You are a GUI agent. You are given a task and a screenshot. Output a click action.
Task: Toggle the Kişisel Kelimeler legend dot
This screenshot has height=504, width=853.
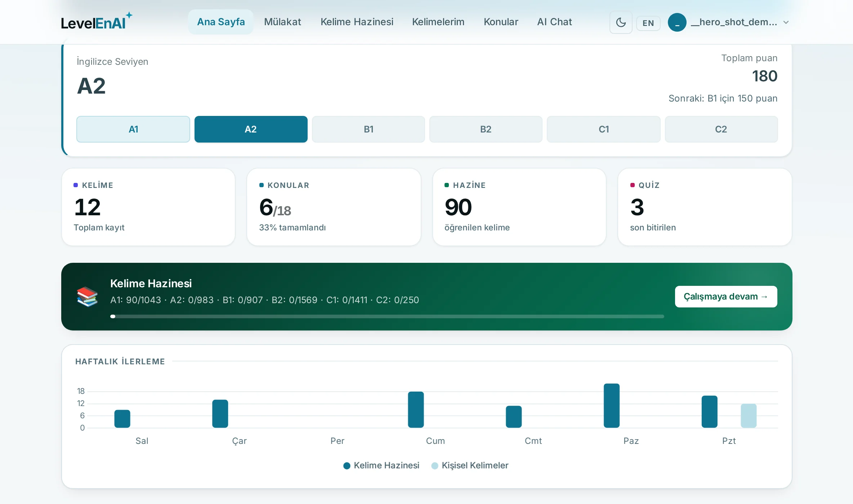[x=435, y=466]
